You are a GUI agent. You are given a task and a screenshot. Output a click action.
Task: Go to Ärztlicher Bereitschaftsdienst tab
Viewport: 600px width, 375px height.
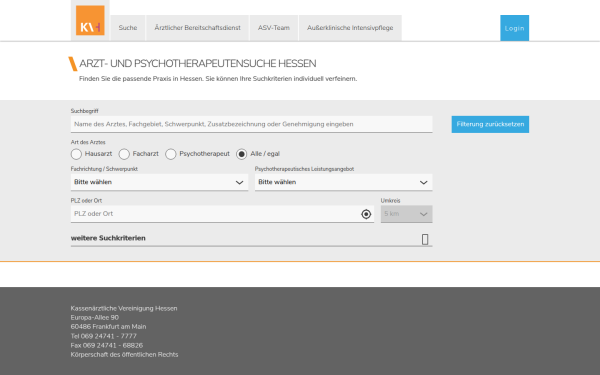tap(197, 28)
